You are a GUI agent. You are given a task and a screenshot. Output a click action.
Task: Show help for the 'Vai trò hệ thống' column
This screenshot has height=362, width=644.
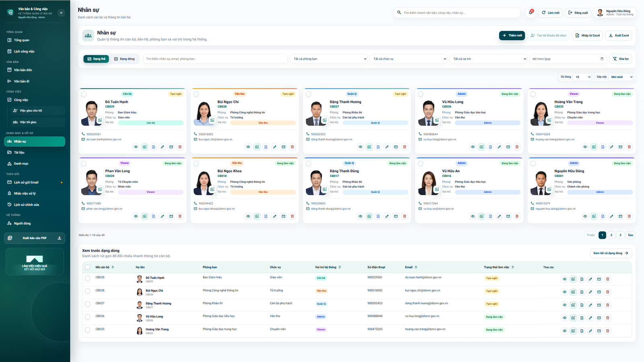click(x=340, y=267)
